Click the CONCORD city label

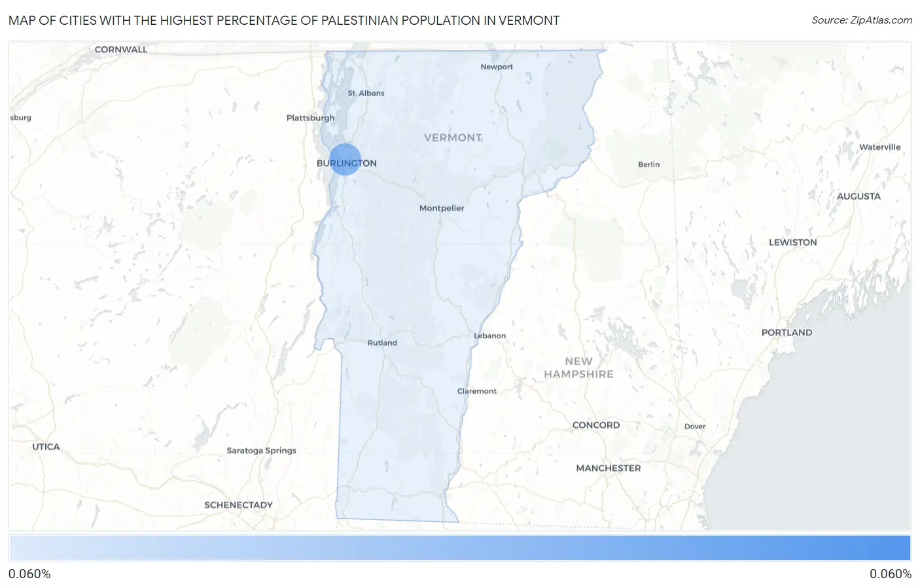pos(596,425)
